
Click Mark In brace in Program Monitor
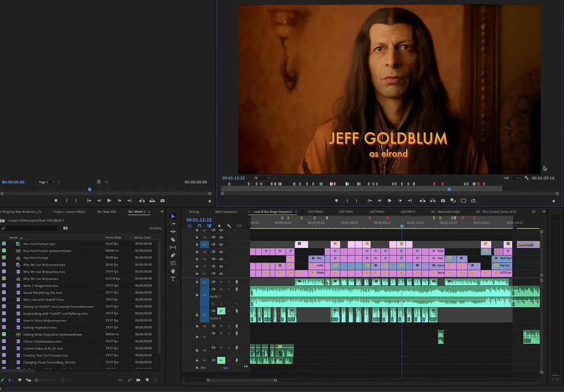(x=347, y=200)
